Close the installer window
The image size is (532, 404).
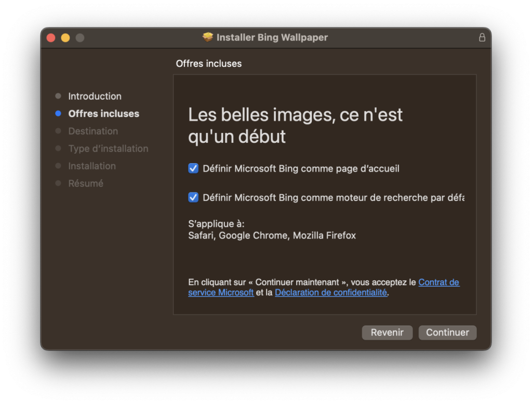click(x=51, y=38)
